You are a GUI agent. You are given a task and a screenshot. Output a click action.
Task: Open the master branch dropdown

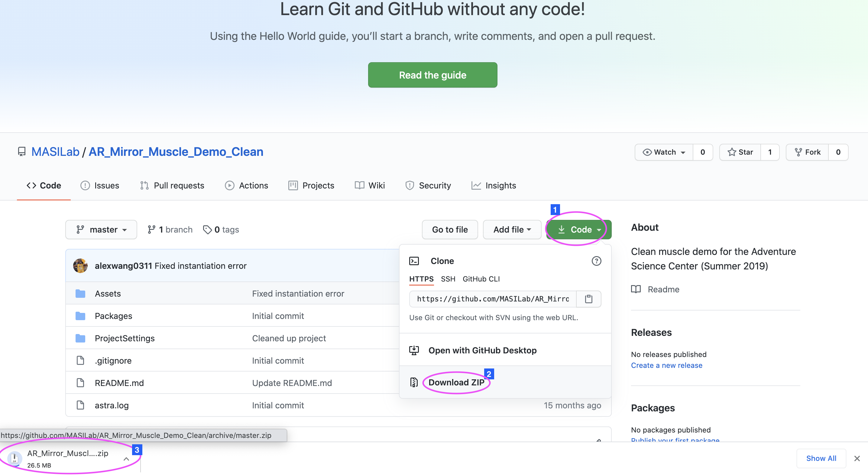click(x=101, y=229)
